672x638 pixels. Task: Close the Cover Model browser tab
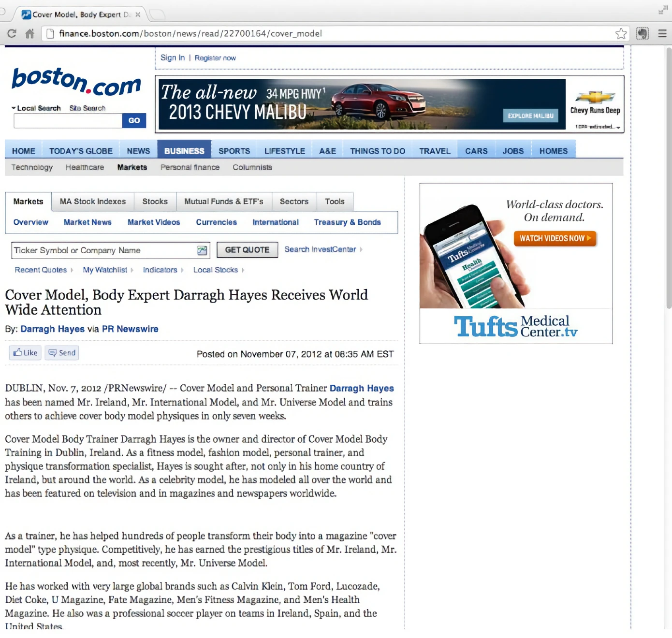click(x=138, y=14)
